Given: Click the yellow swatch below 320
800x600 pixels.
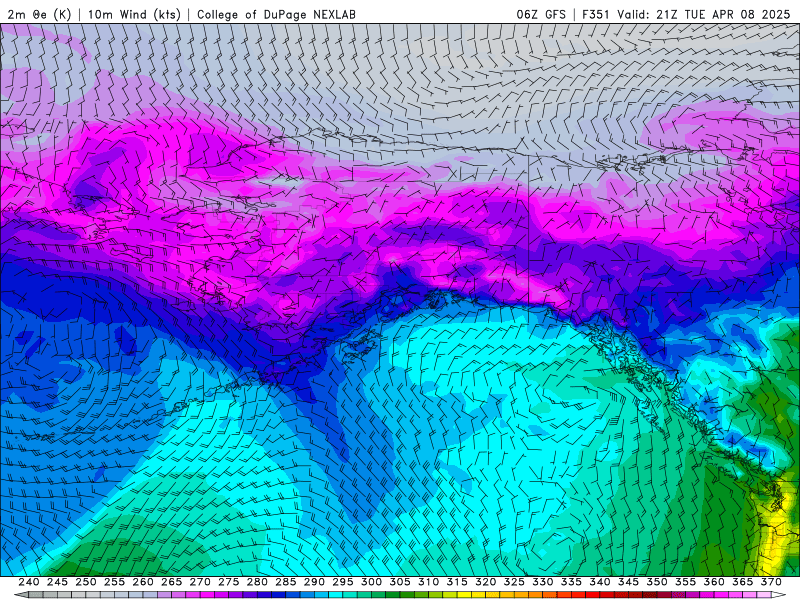Looking at the screenshot, I should (x=479, y=595).
